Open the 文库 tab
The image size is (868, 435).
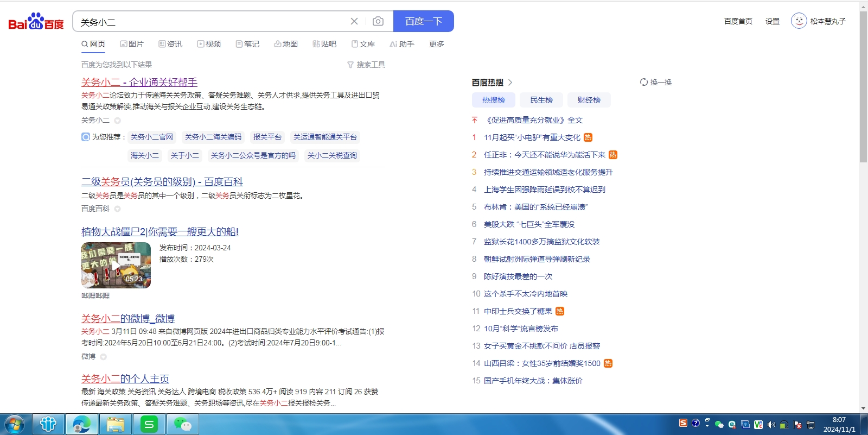coord(363,44)
